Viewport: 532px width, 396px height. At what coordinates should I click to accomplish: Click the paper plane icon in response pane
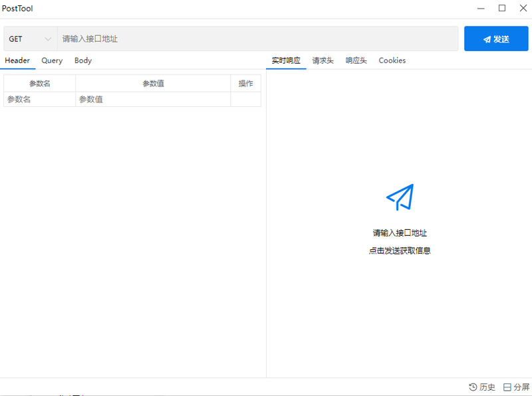(x=400, y=197)
